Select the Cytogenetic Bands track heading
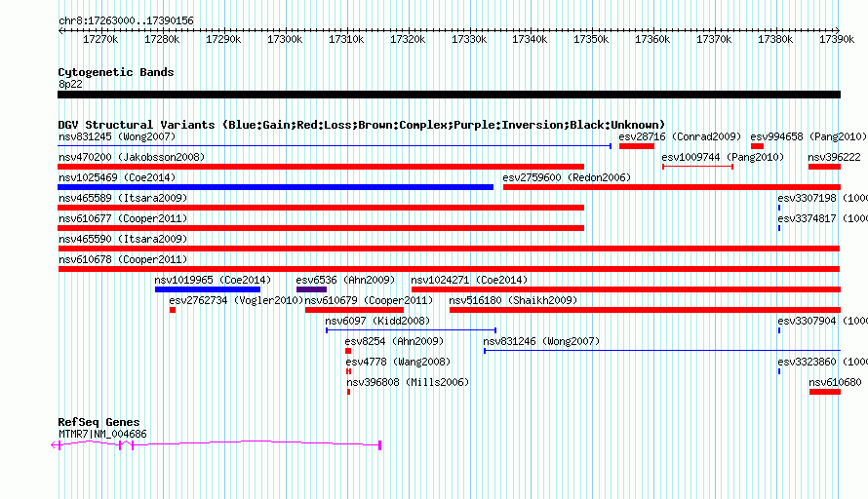The height and width of the screenshot is (499, 868). point(116,72)
